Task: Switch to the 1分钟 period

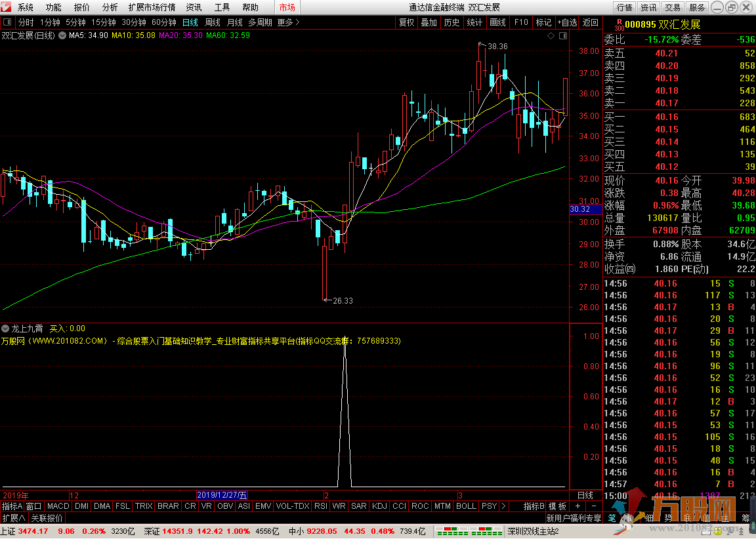Action: (x=50, y=22)
